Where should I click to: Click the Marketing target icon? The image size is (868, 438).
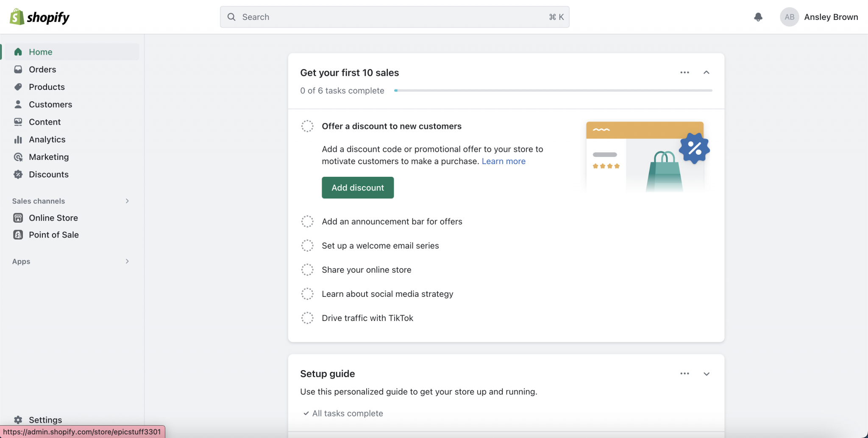coord(18,157)
